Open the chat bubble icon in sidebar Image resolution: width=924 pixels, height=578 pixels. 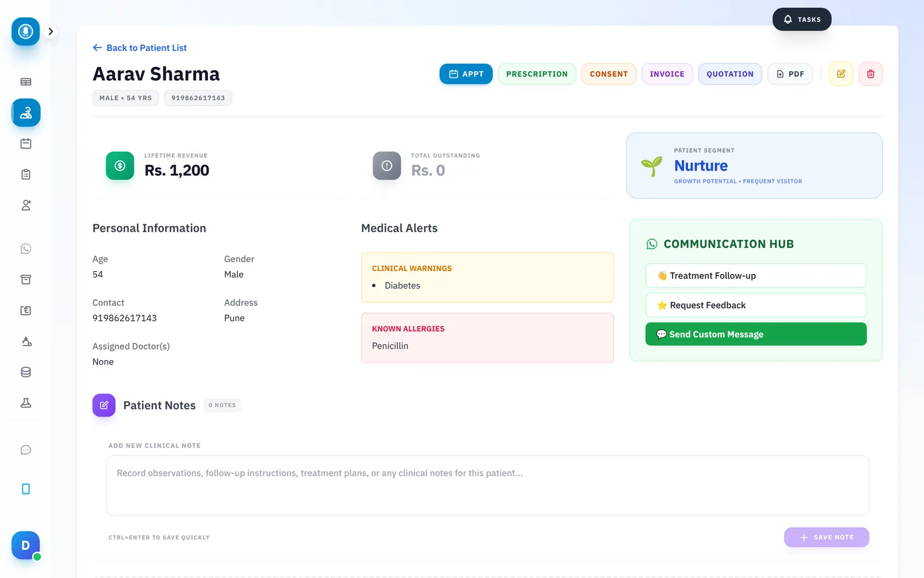pyautogui.click(x=26, y=450)
